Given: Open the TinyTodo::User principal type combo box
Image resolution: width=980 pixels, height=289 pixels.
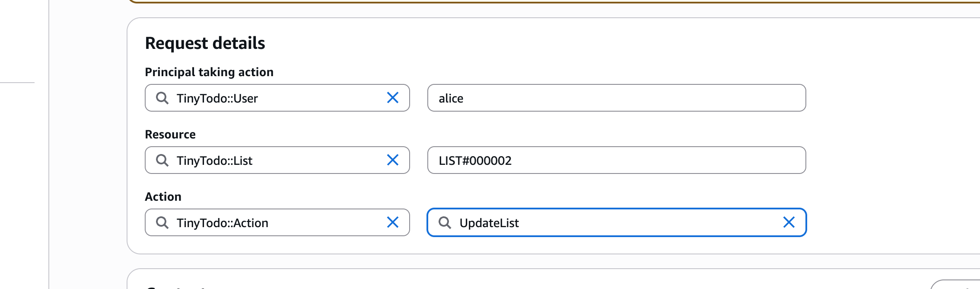Looking at the screenshot, I should (x=277, y=98).
